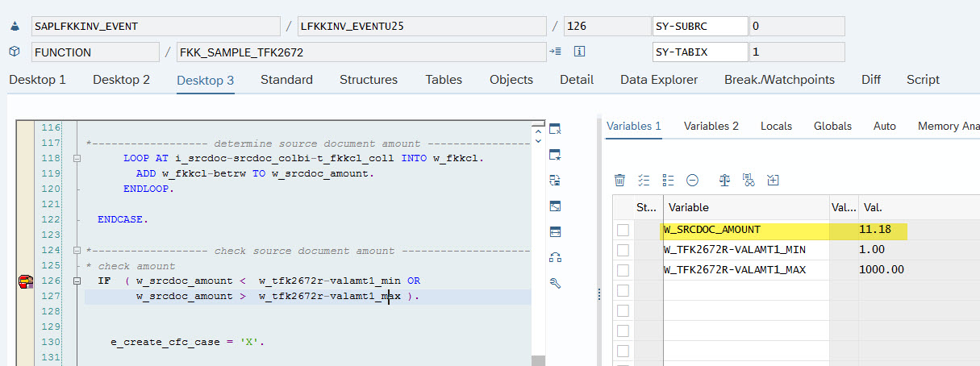This screenshot has width=980, height=366.
Task: Click the circled minus icon in variables toolbar
Action: (692, 180)
